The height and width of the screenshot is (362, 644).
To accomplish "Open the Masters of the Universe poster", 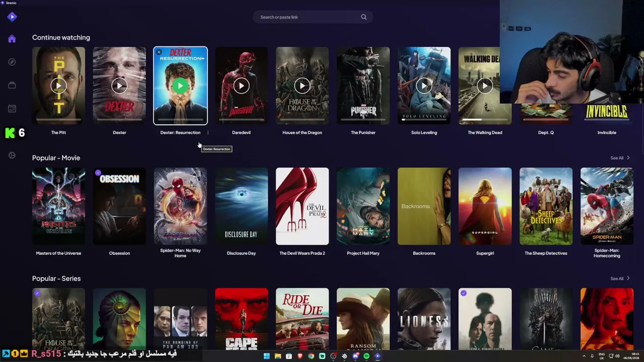I will coord(58,206).
